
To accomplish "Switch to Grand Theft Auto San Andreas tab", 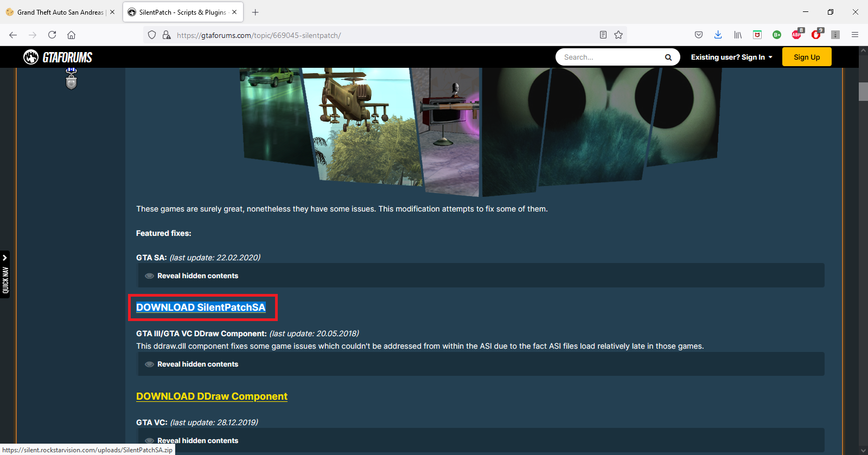I will pyautogui.click(x=60, y=12).
